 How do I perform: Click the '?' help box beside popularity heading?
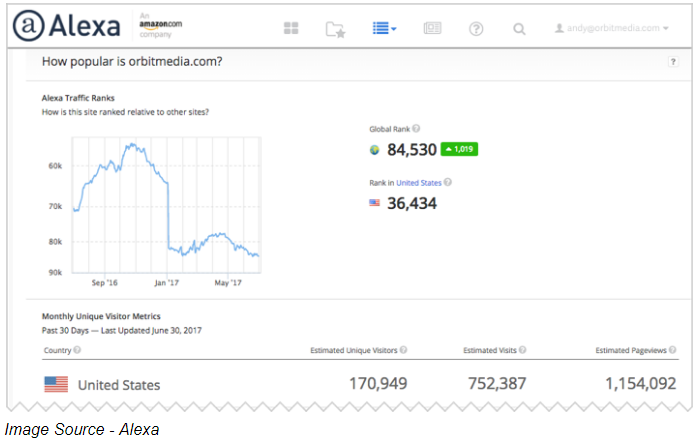tap(673, 62)
